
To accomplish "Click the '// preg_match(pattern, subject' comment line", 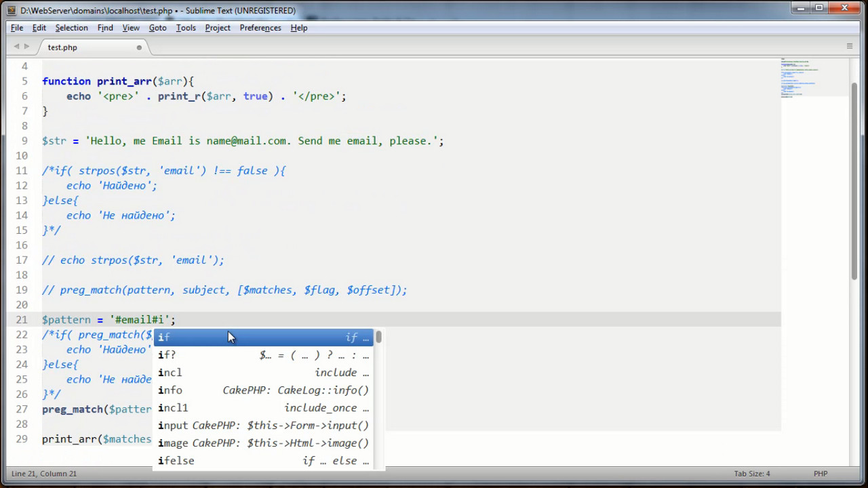I will coord(224,290).
